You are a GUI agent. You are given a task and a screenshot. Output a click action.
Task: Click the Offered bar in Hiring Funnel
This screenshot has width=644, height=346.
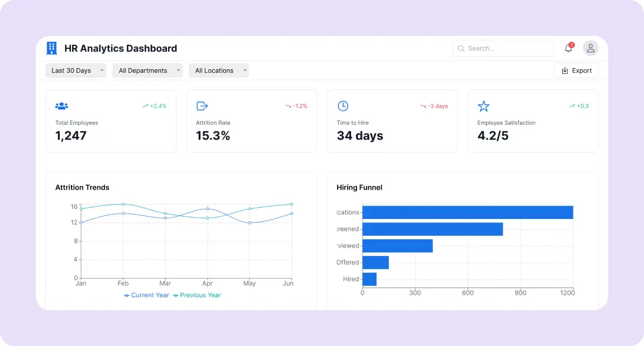376,262
